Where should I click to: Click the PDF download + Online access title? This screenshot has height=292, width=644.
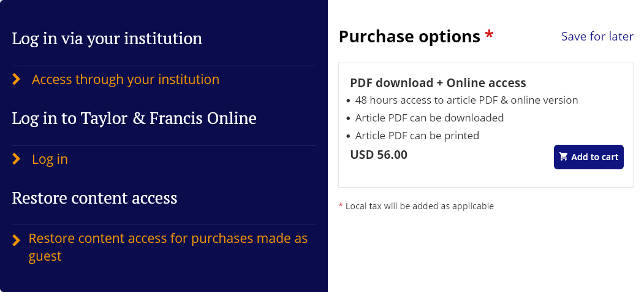pos(438,83)
